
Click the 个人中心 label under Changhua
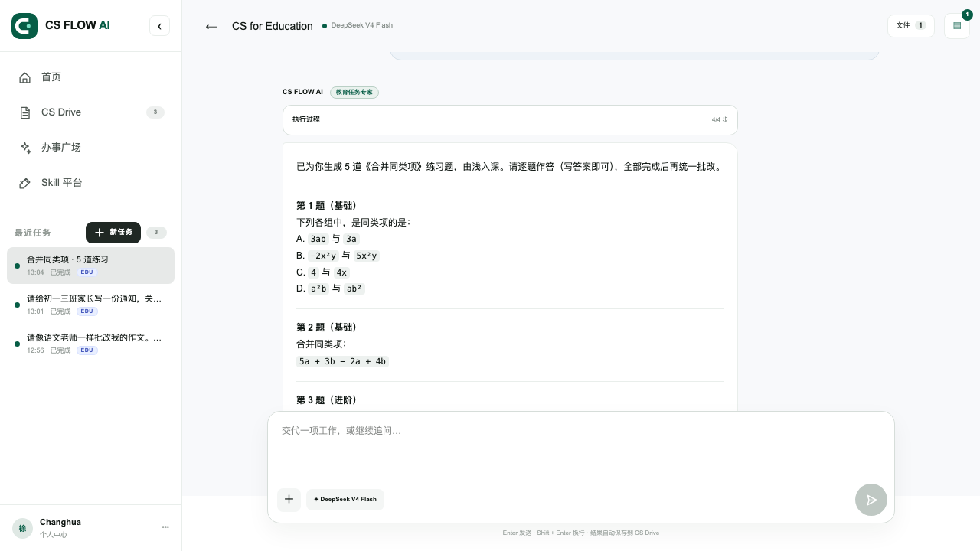point(54,535)
